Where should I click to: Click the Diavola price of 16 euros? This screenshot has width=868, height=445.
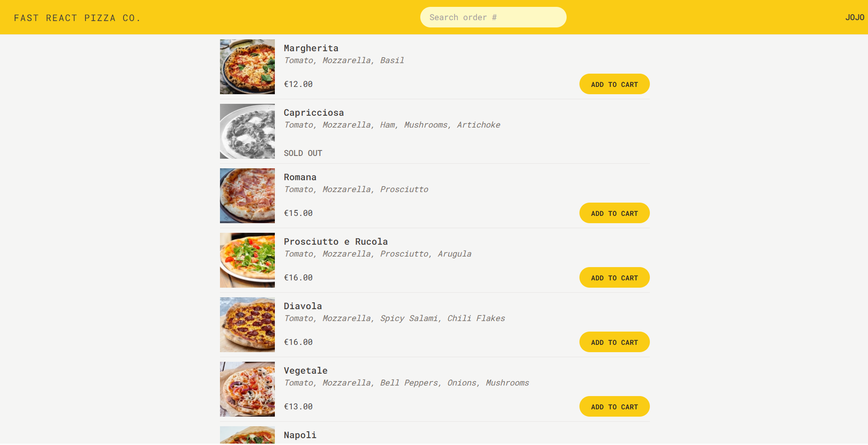coord(298,342)
